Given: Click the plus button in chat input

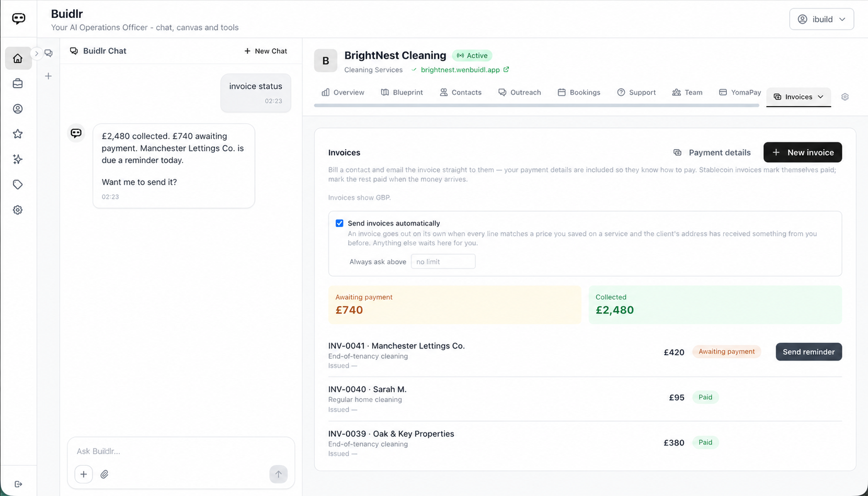Looking at the screenshot, I should [84, 474].
